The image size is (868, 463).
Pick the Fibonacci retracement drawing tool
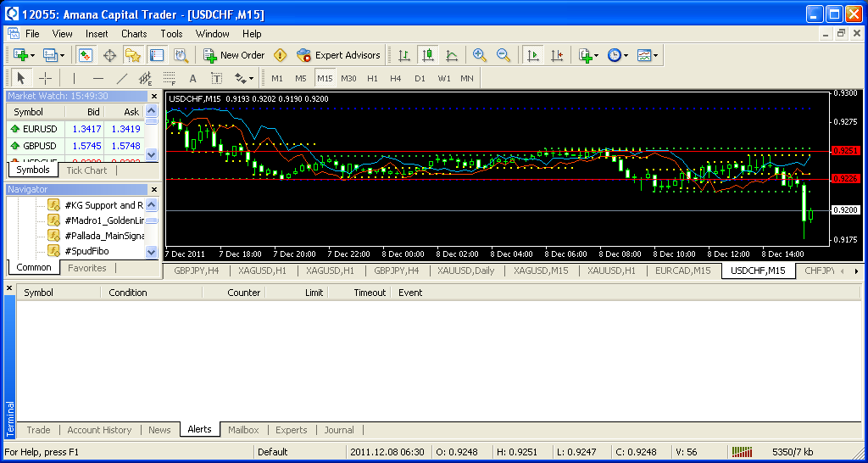pyautogui.click(x=169, y=78)
